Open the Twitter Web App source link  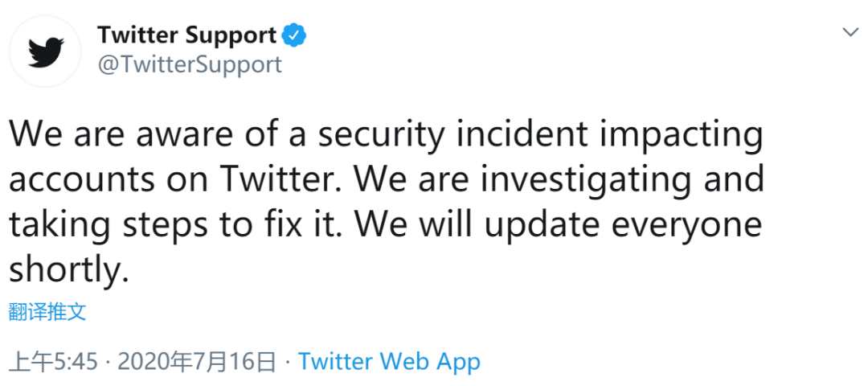pyautogui.click(x=389, y=362)
